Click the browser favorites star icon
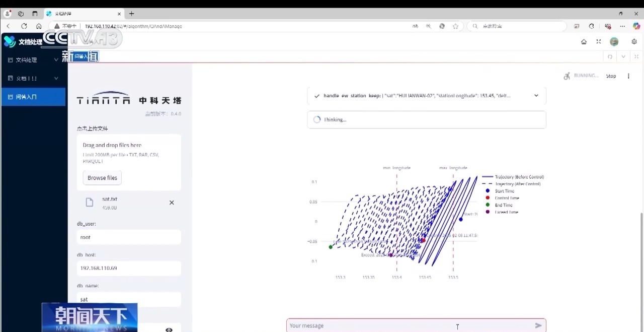Screen dimensions: 644x332 point(455,26)
